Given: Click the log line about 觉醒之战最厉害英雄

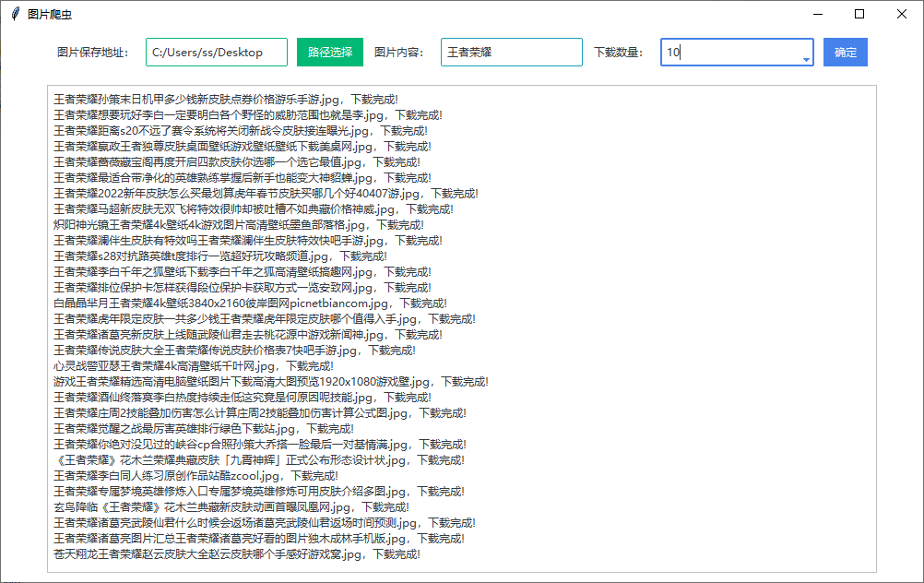Looking at the screenshot, I should tap(204, 429).
